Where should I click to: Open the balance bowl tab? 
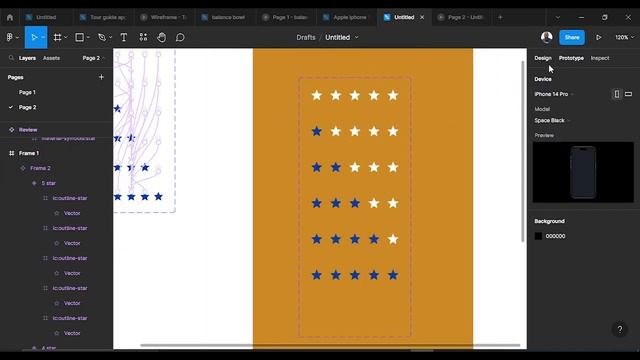click(224, 17)
